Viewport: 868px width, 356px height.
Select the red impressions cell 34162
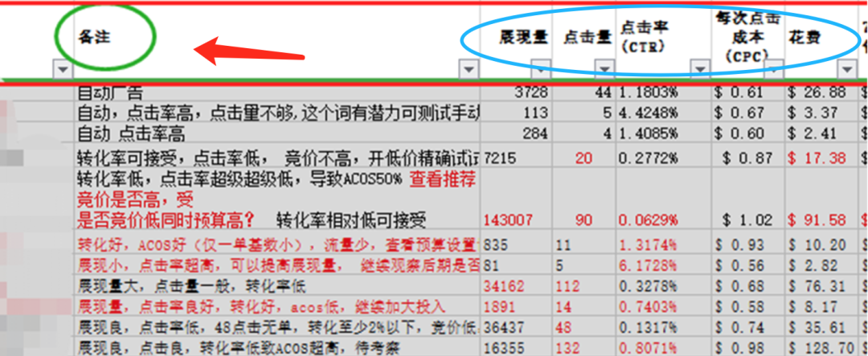coord(516,286)
